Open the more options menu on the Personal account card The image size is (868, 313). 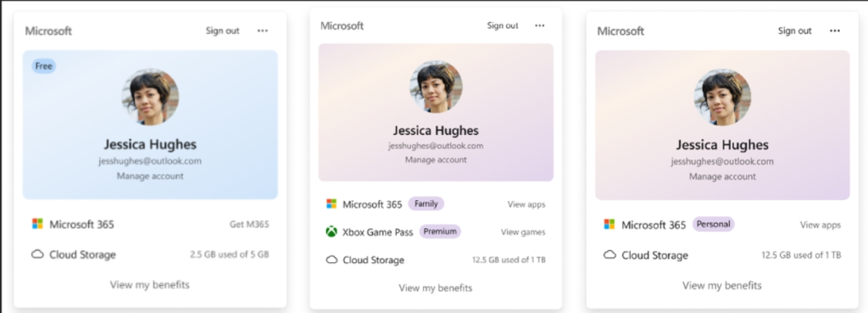pos(835,31)
